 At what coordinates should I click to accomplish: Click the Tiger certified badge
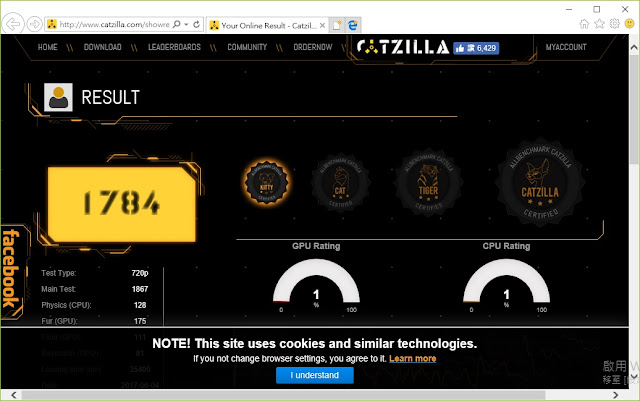[428, 182]
